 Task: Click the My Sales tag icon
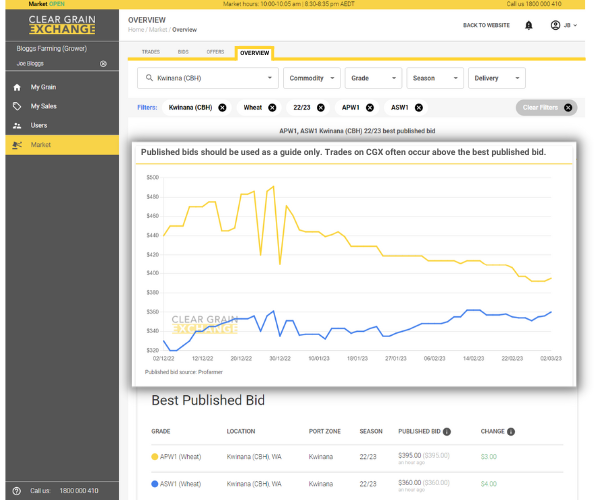pos(17,106)
